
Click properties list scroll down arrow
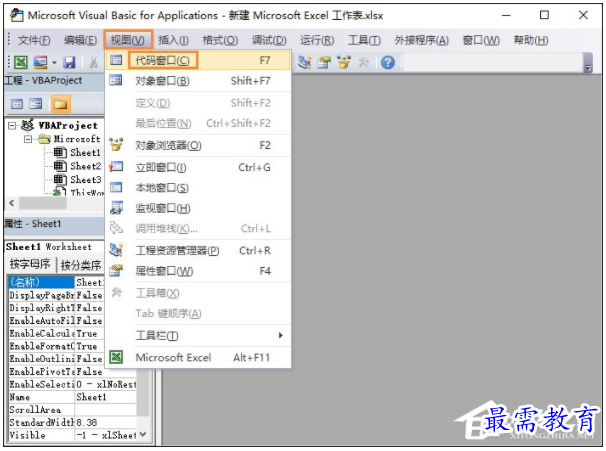click(x=143, y=434)
